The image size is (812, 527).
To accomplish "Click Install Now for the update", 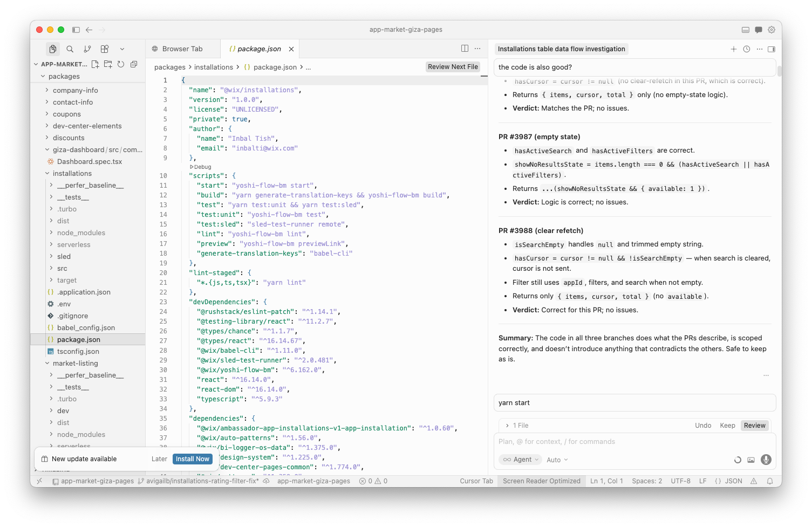I will click(x=193, y=459).
